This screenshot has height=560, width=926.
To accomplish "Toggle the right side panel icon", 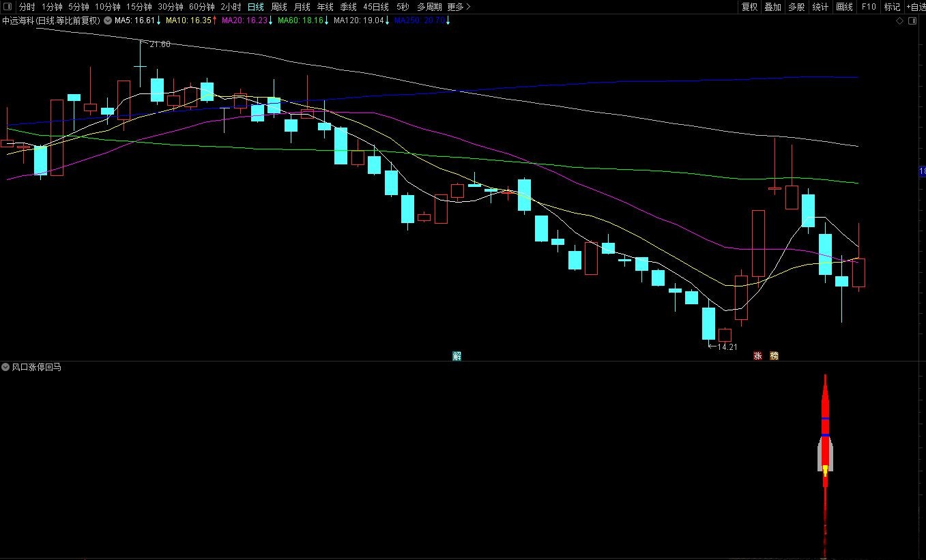I will point(913,21).
